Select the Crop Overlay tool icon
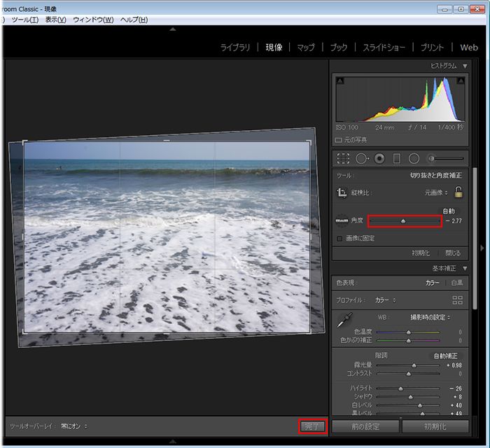This screenshot has width=490, height=448. click(343, 158)
